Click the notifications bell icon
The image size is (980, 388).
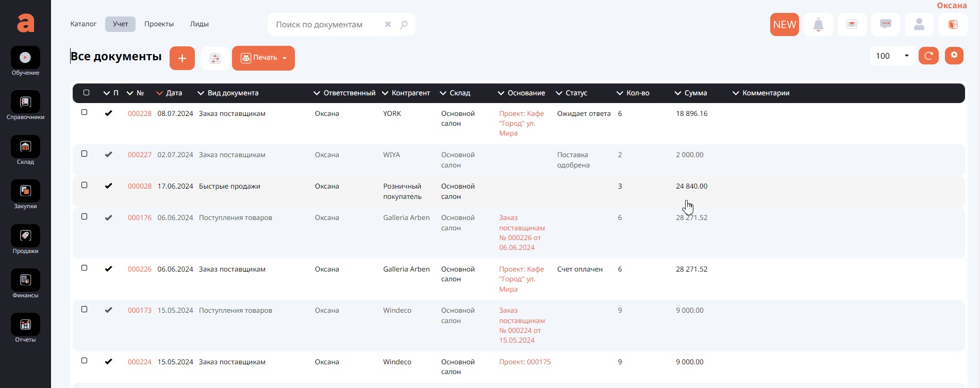tap(818, 25)
